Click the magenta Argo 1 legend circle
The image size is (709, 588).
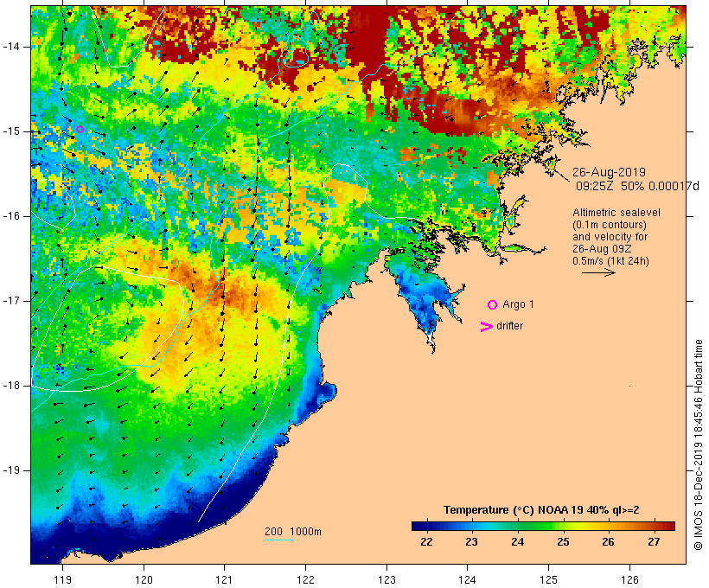click(x=492, y=305)
